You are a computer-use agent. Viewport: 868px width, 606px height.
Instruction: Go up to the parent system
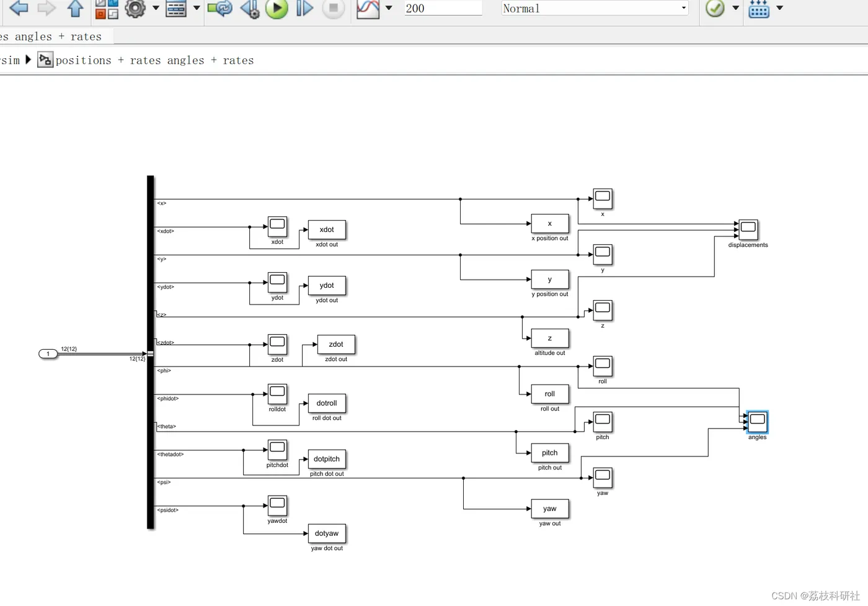[x=75, y=8]
